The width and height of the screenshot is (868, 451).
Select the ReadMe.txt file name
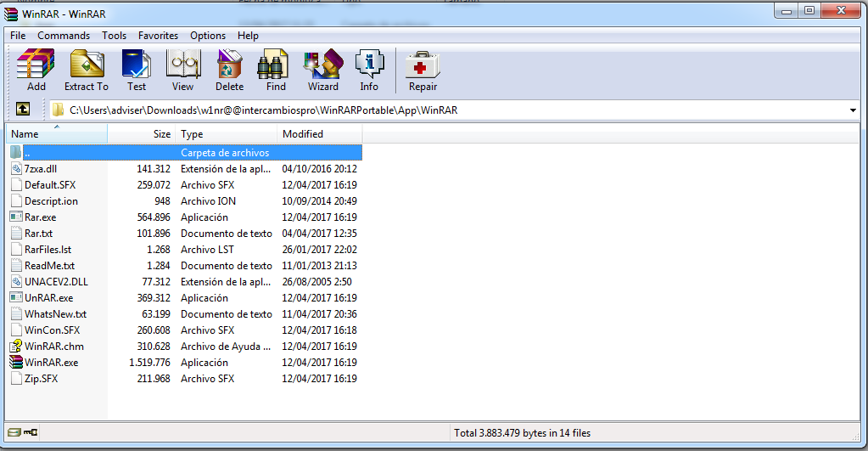coord(49,265)
